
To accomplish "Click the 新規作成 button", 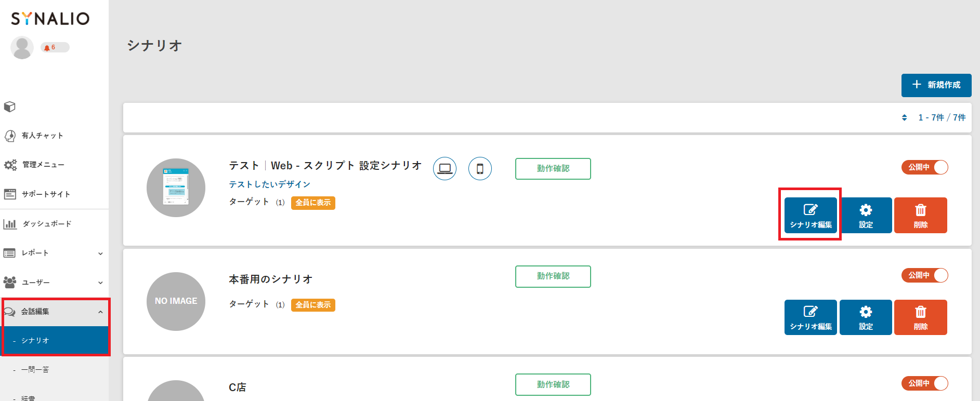I will pyautogui.click(x=936, y=85).
